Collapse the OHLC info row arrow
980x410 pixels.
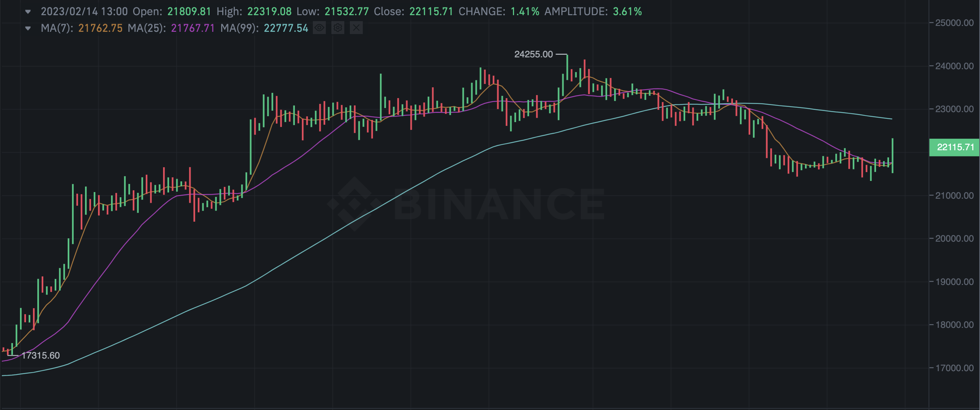click(x=28, y=11)
